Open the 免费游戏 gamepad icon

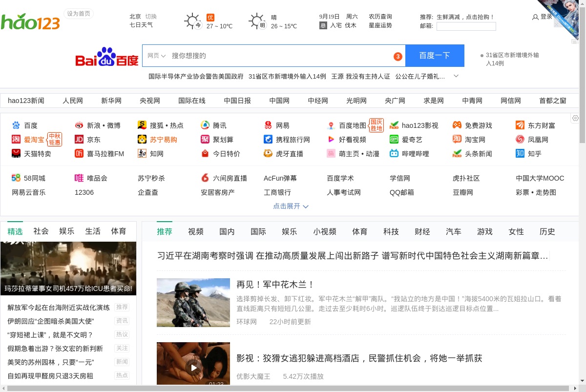tap(457, 125)
